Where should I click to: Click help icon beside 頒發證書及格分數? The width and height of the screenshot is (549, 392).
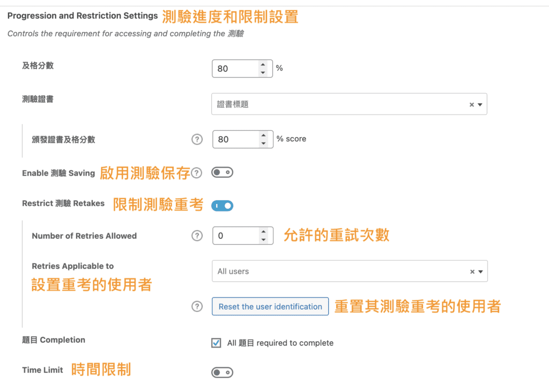197,139
